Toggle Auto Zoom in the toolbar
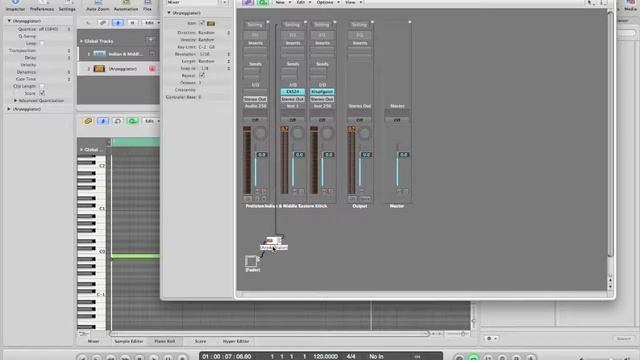Viewport: 640px width, 360px height. 98,5
